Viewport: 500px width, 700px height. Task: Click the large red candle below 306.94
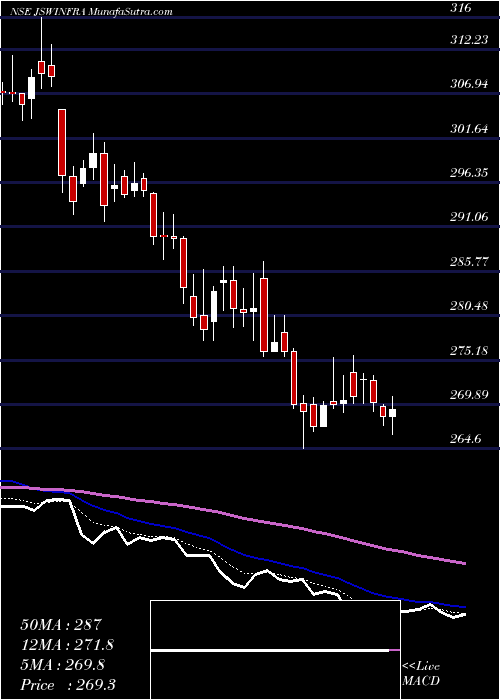(x=62, y=142)
